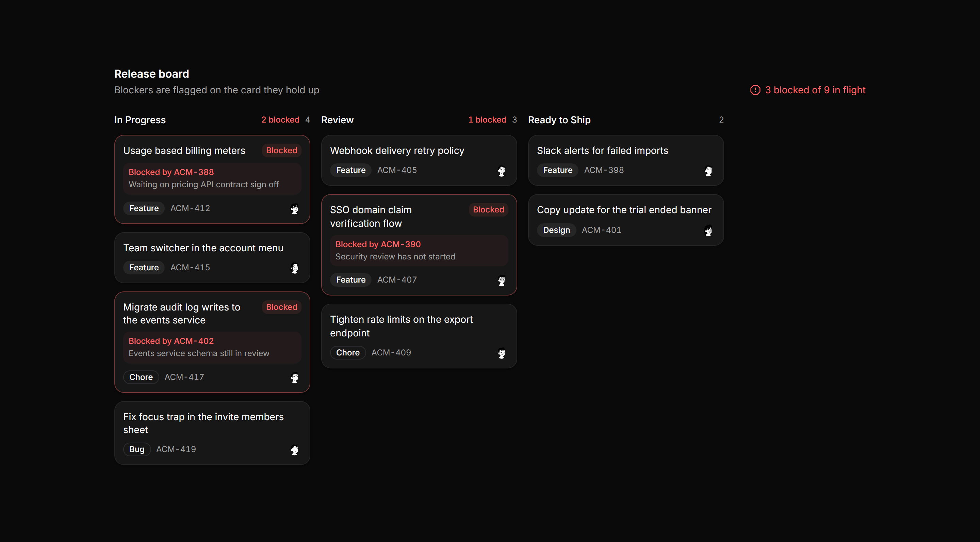Click 'Events service schema still in review' note
This screenshot has width=980, height=542.
point(199,354)
